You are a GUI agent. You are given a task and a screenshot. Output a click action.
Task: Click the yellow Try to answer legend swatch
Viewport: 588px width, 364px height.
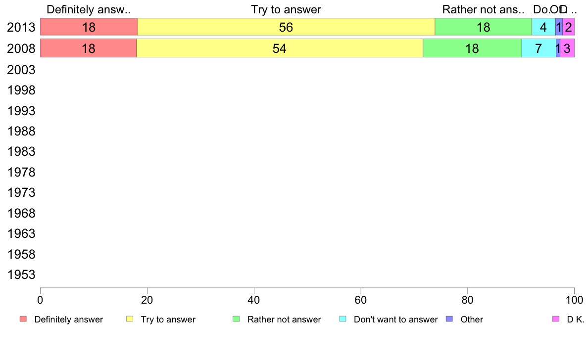point(130,319)
